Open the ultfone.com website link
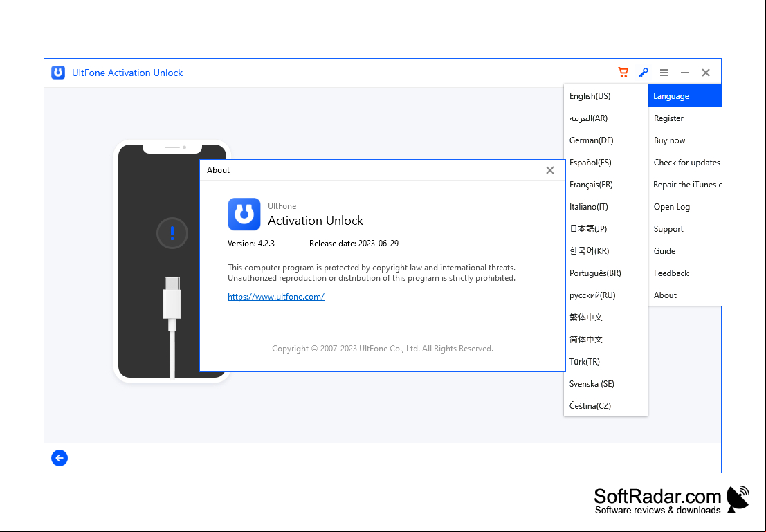 [x=276, y=297]
